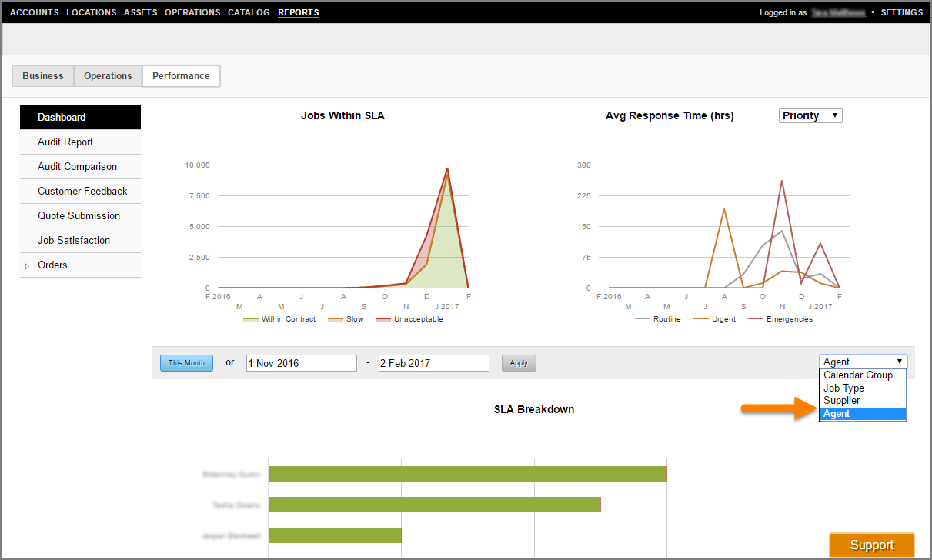932x560 pixels.
Task: Switch to the Business tab
Action: pyautogui.click(x=43, y=76)
